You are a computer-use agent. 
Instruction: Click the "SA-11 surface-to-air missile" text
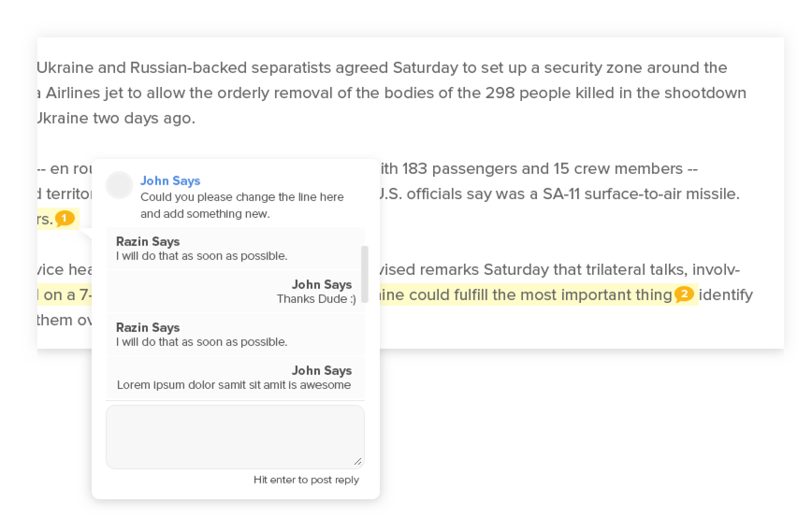pos(641,194)
